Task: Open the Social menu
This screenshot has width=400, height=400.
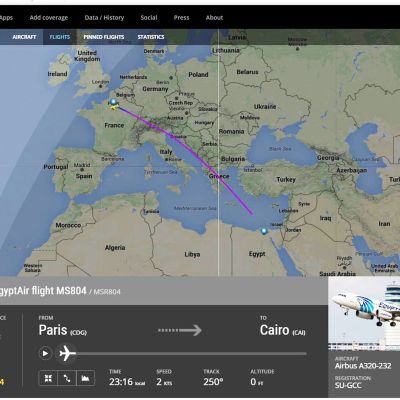Action: coord(149,18)
